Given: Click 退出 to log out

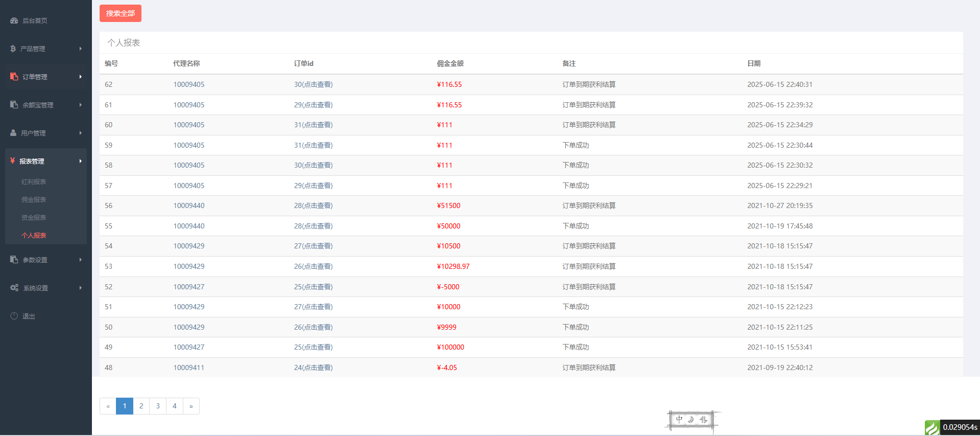Looking at the screenshot, I should point(29,316).
